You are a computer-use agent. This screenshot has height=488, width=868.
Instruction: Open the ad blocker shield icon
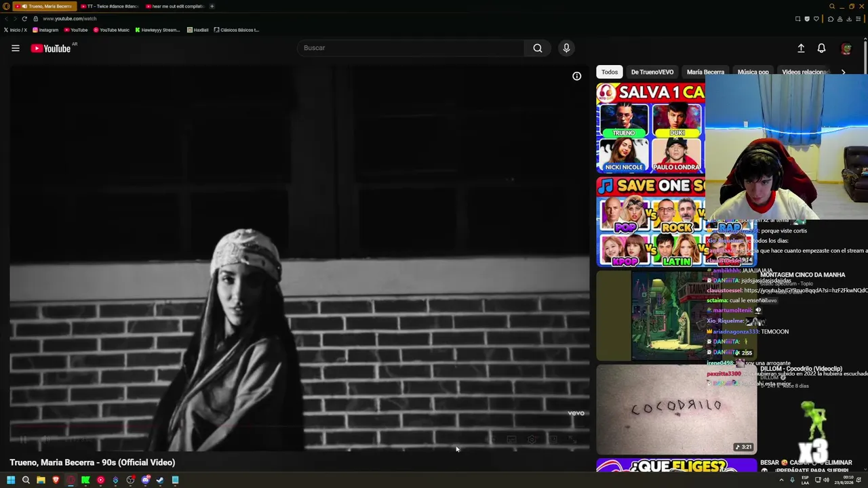pyautogui.click(x=807, y=19)
